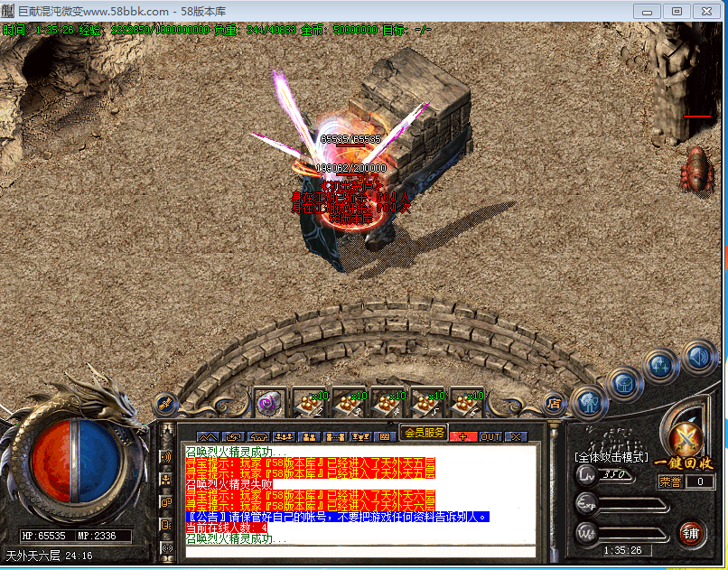Click the trade exchange toolbar icon

pos(234,437)
